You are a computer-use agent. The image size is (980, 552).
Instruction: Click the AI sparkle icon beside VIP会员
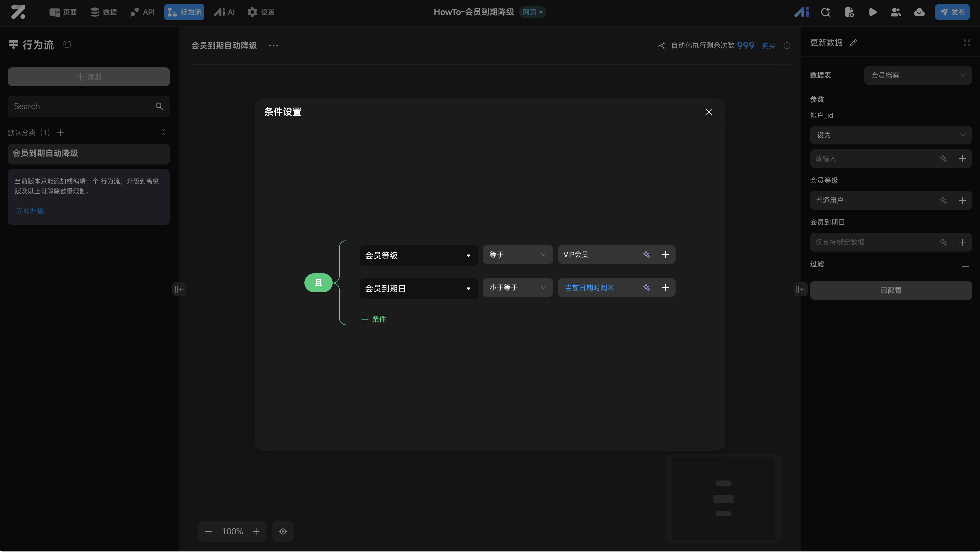(x=646, y=255)
